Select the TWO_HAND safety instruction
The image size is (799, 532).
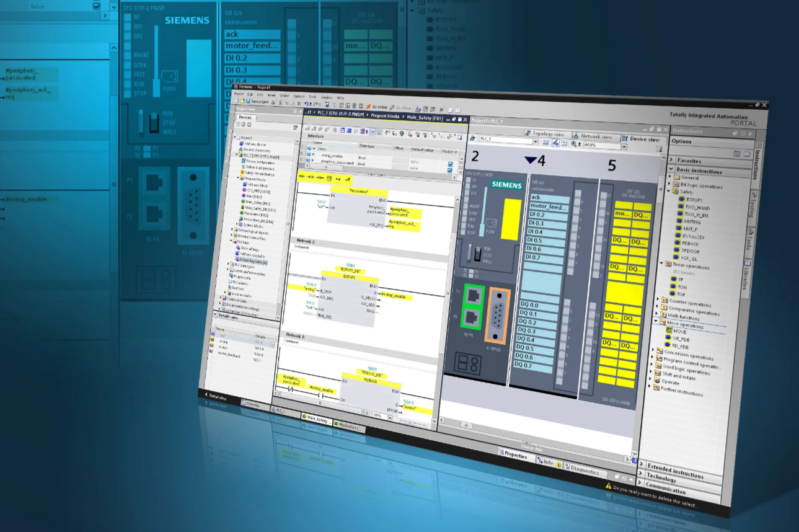(x=694, y=208)
